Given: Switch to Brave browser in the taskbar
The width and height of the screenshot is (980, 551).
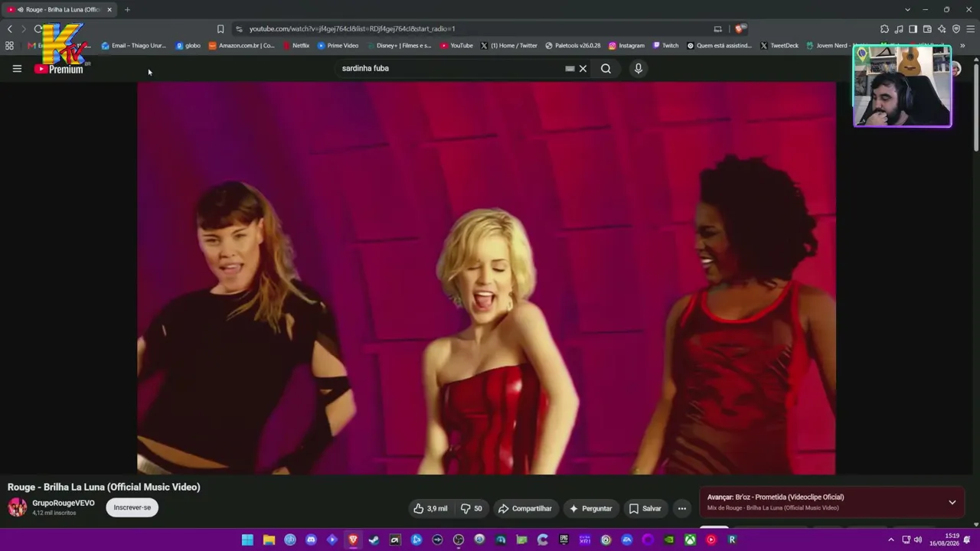Looking at the screenshot, I should pyautogui.click(x=353, y=540).
